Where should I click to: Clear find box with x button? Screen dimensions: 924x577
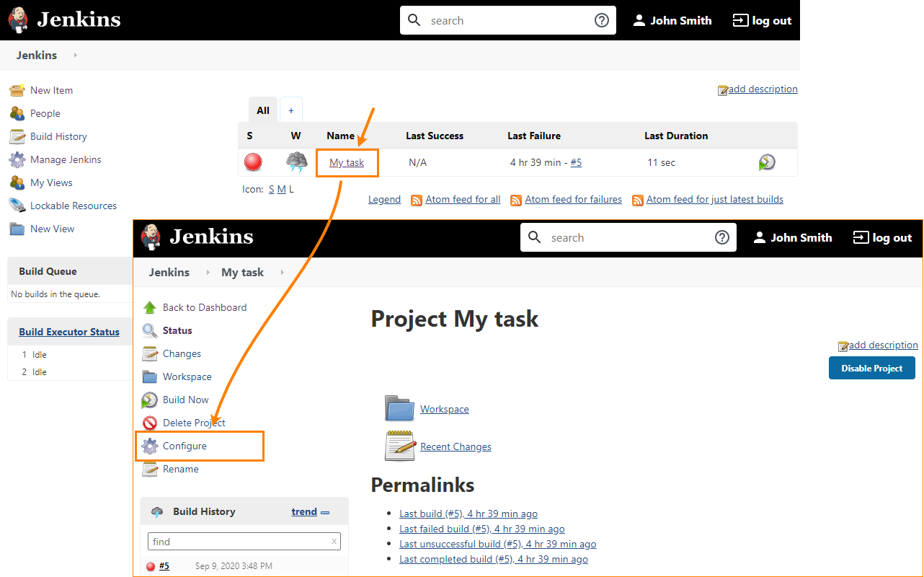(334, 542)
